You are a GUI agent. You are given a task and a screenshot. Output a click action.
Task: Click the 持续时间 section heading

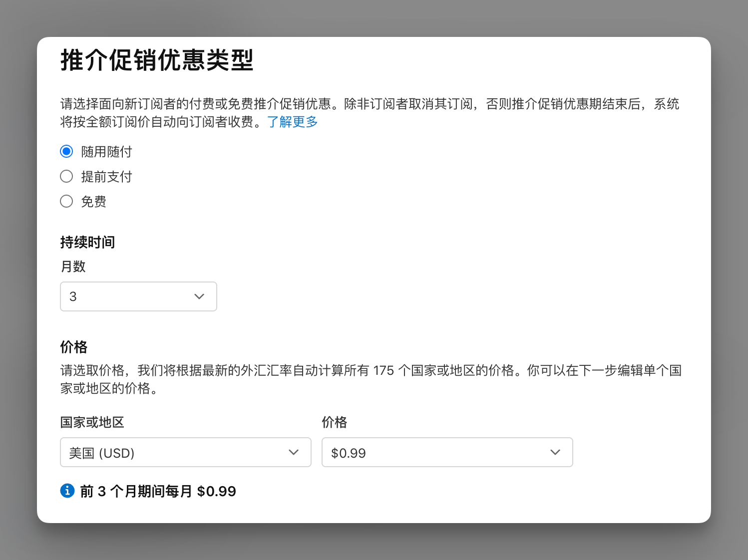point(87,242)
